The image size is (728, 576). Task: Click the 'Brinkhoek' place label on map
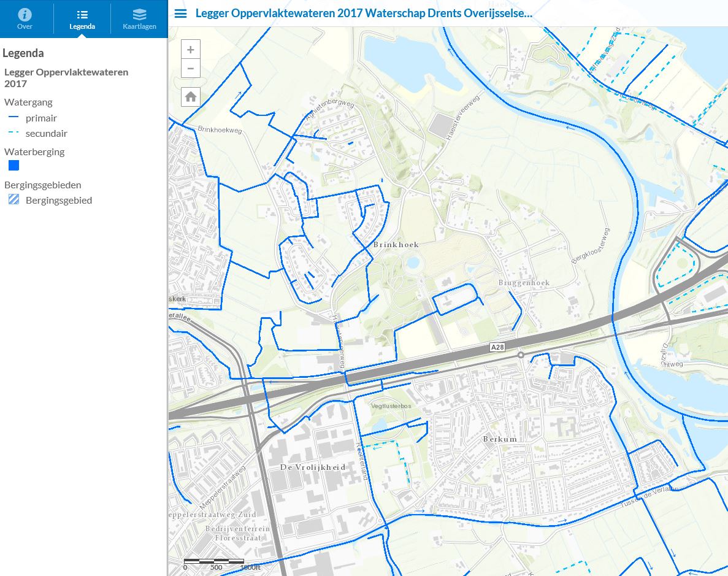click(x=396, y=244)
